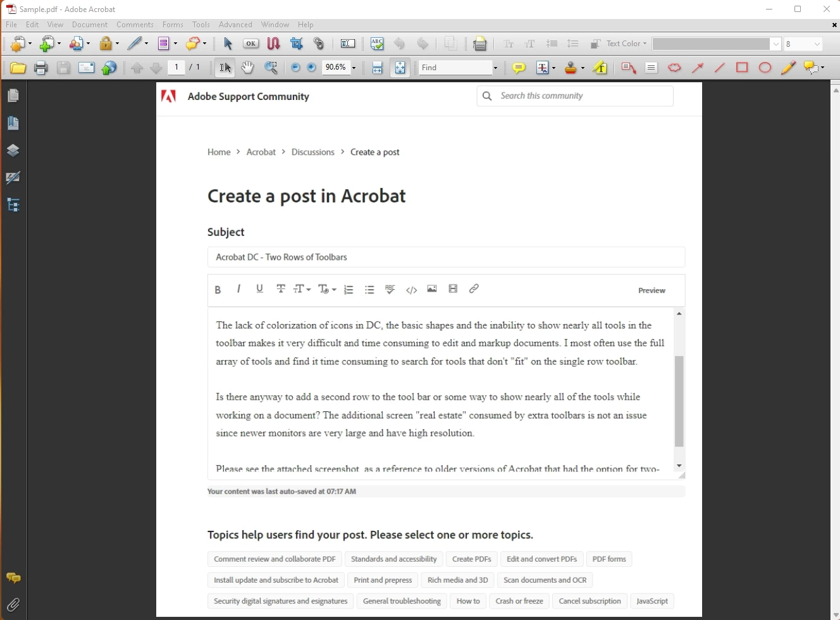Select the Crop tool icon
Viewport: 840px width, 620px height.
coord(297,44)
